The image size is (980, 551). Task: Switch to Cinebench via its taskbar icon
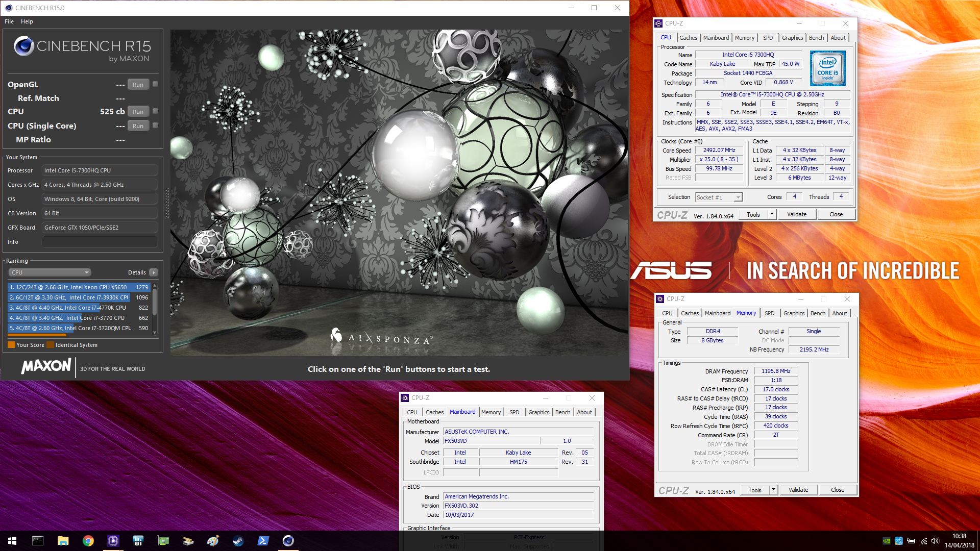point(288,541)
